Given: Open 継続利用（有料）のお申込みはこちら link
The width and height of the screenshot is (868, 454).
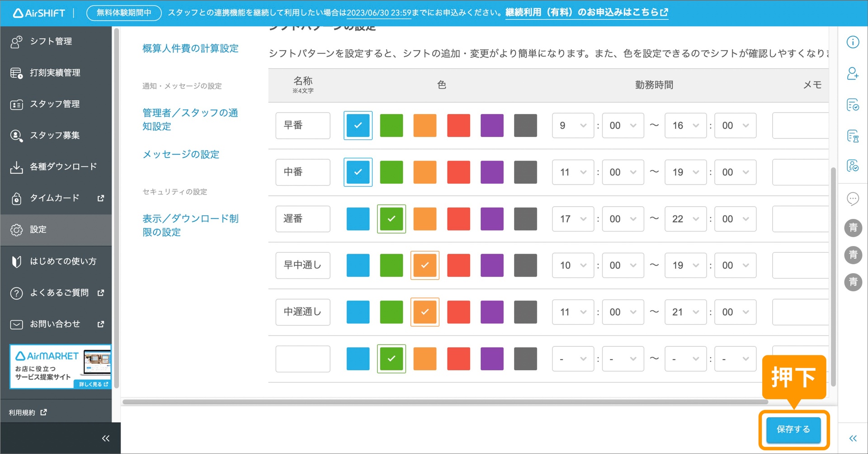Looking at the screenshot, I should pos(585,13).
